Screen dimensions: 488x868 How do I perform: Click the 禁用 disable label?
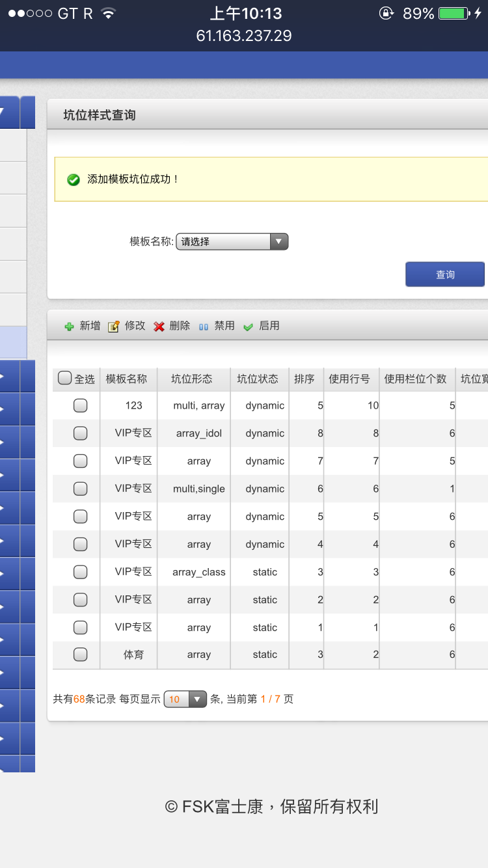coord(224,326)
